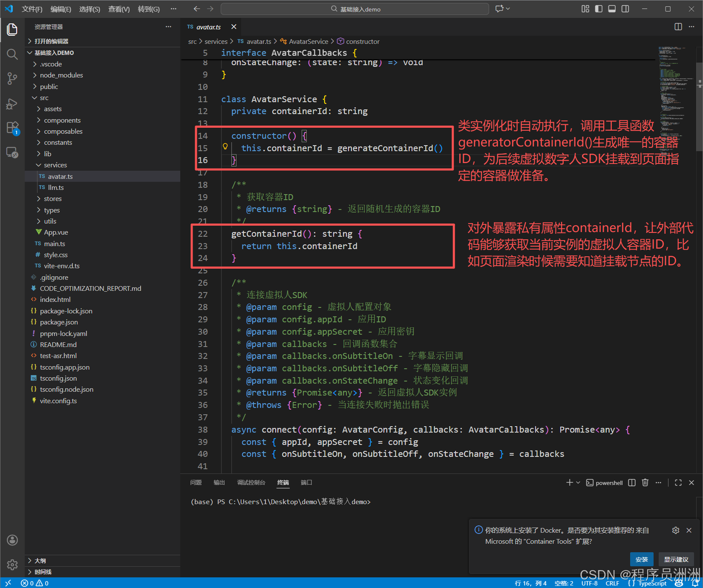The image size is (703, 588).
Task: Dismiss the Docker notification
Action: tap(689, 530)
